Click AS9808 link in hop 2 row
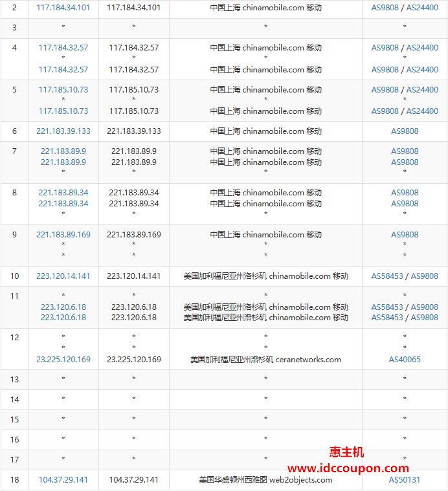 (x=385, y=8)
